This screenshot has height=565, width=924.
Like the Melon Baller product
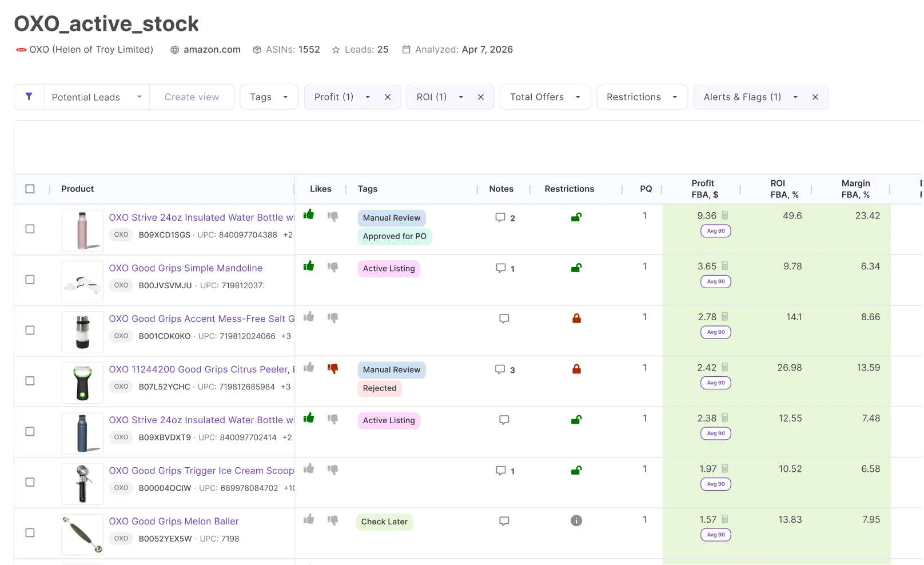309,519
